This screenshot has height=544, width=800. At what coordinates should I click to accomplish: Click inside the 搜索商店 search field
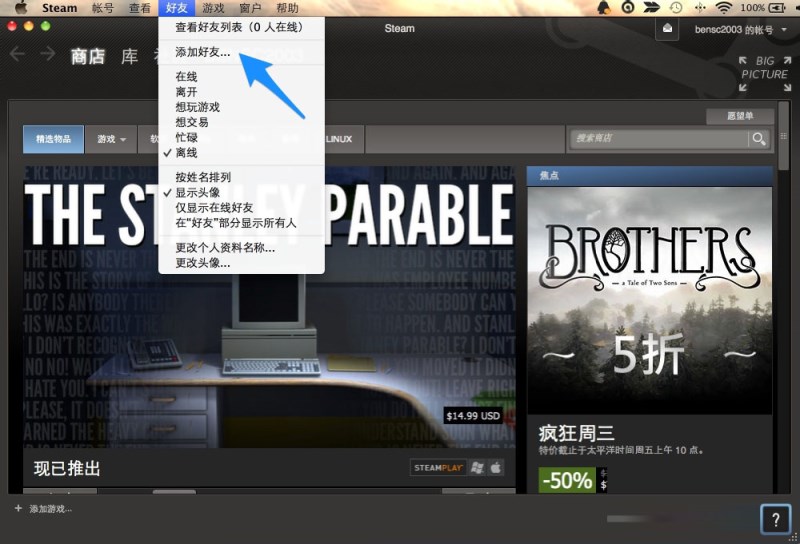coord(660,139)
